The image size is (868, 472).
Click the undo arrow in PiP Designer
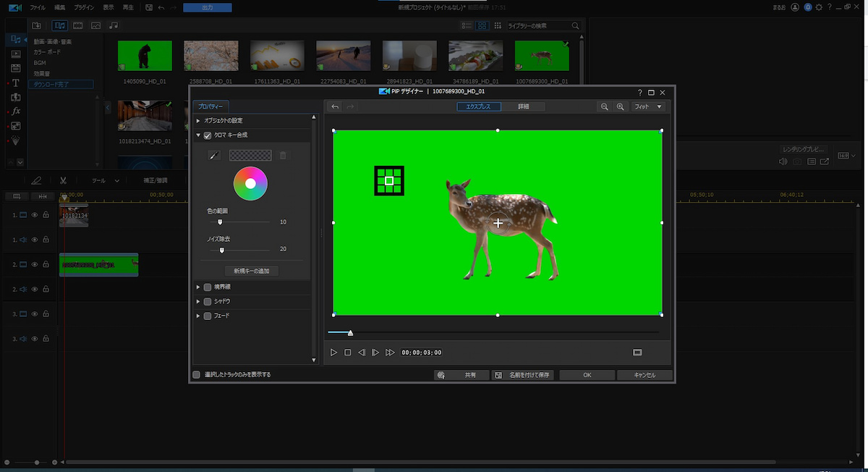[x=335, y=107]
